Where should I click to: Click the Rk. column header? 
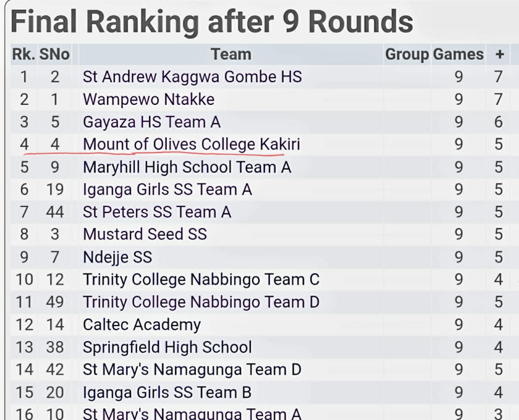(x=24, y=54)
